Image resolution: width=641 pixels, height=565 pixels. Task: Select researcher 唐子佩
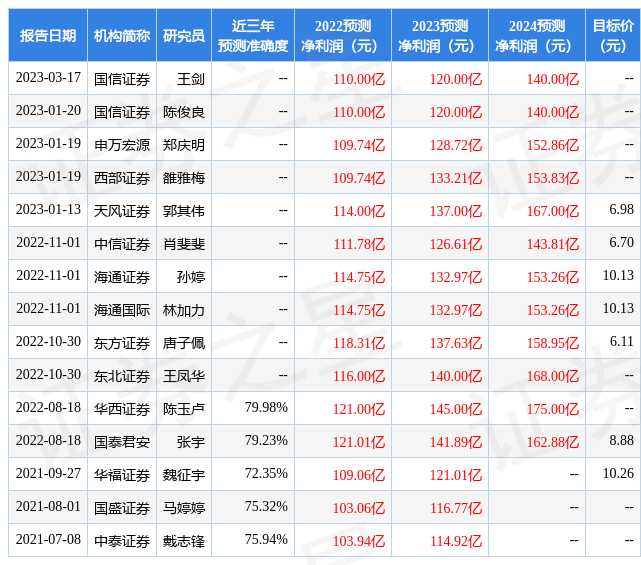click(184, 343)
